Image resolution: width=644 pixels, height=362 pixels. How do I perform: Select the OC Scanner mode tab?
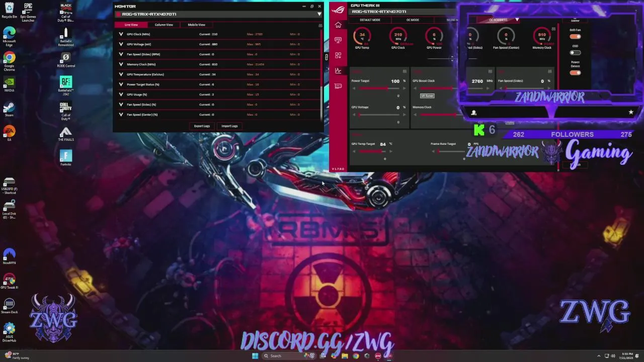(499, 20)
